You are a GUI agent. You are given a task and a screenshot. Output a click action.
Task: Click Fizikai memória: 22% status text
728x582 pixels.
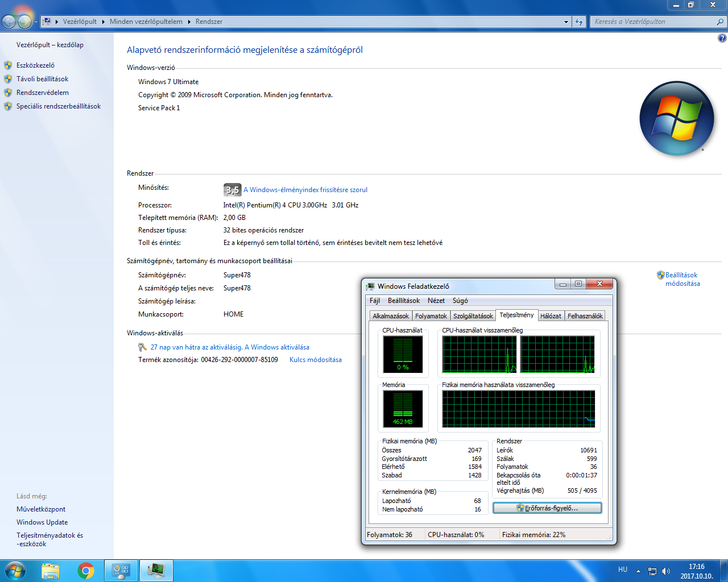(533, 535)
